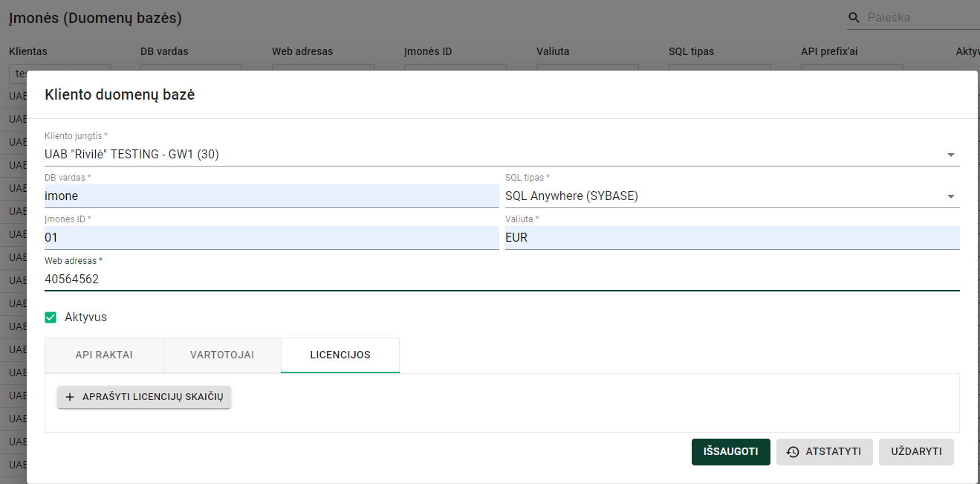Screen dimensions: 980x484
Task: Click the Web adresas input field
Action: pos(502,280)
